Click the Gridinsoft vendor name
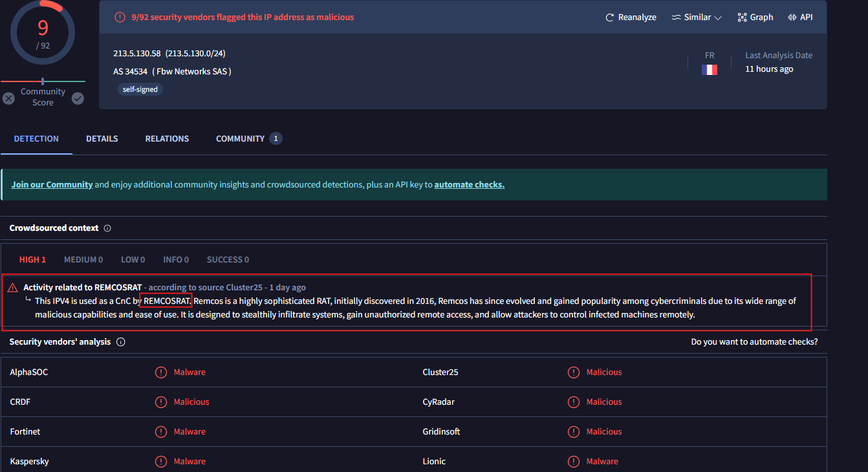 (441, 431)
